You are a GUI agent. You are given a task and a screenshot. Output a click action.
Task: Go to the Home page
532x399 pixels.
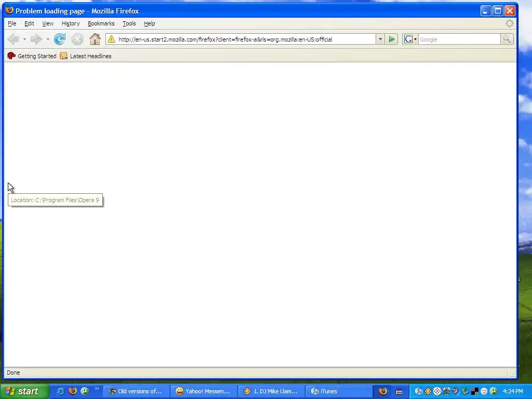95,39
